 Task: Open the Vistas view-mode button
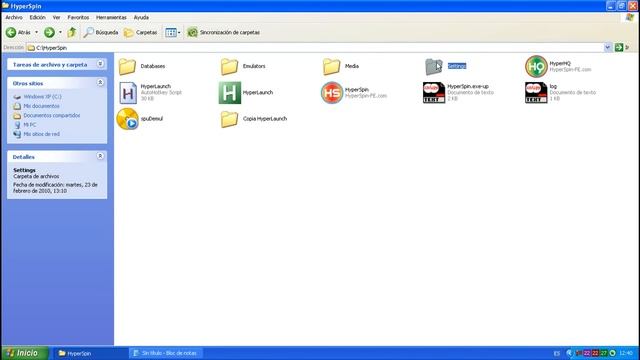[x=173, y=32]
